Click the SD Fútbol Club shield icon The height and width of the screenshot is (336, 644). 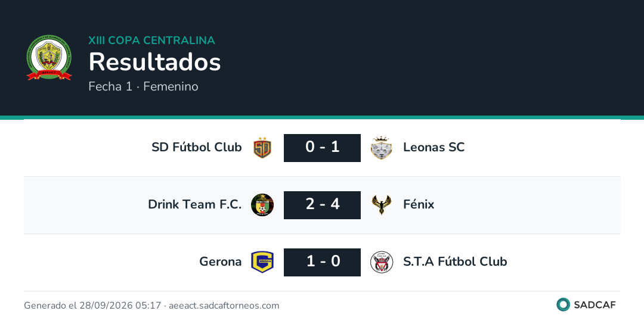pos(262,148)
